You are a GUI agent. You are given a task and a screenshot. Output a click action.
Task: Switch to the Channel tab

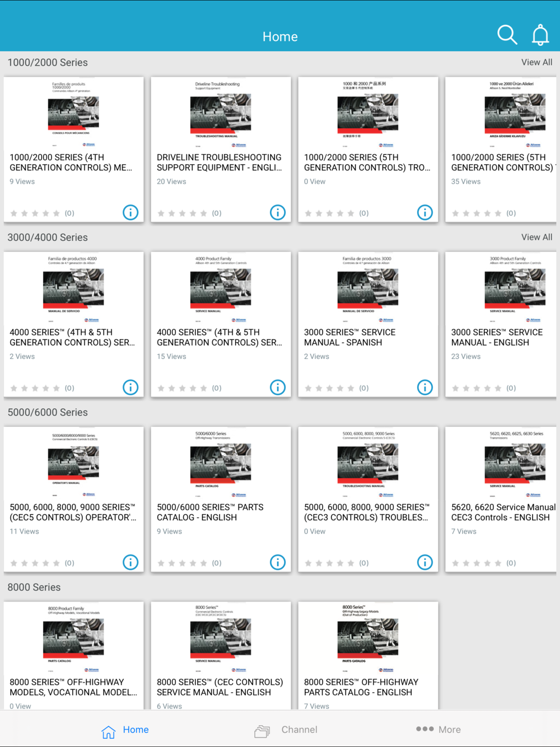286,730
